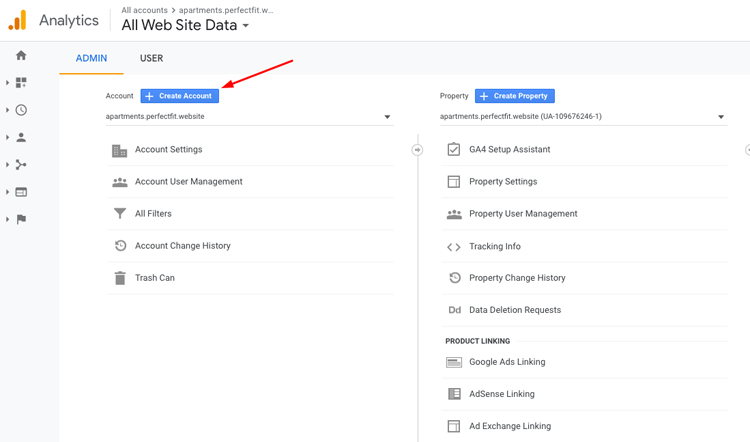Open the Acquisition icon in sidebar
The image size is (750, 442).
point(21,164)
